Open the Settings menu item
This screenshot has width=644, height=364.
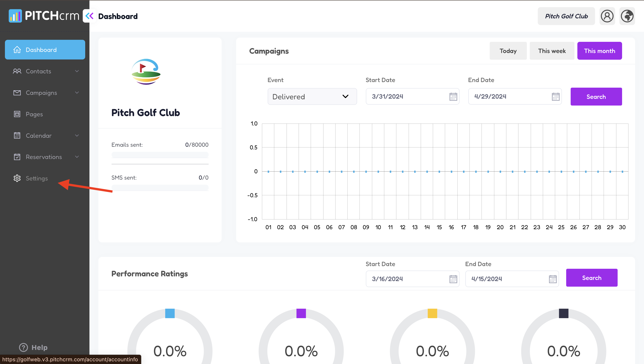tap(45, 178)
